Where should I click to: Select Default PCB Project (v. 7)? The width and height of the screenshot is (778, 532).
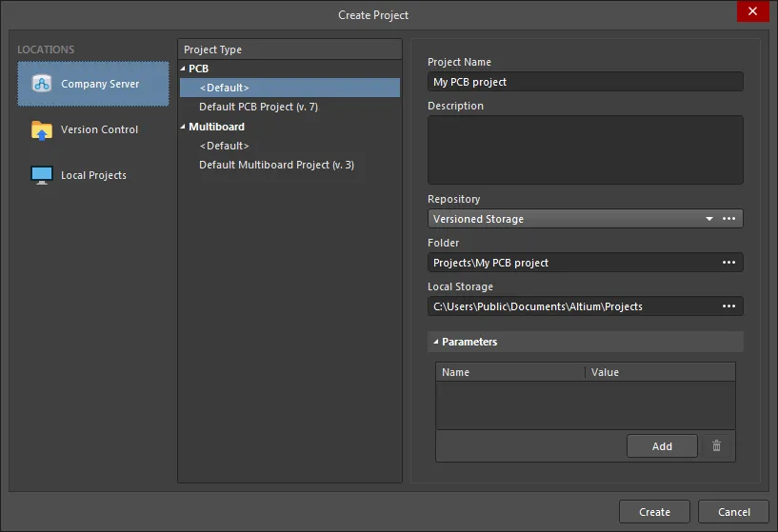(x=258, y=107)
